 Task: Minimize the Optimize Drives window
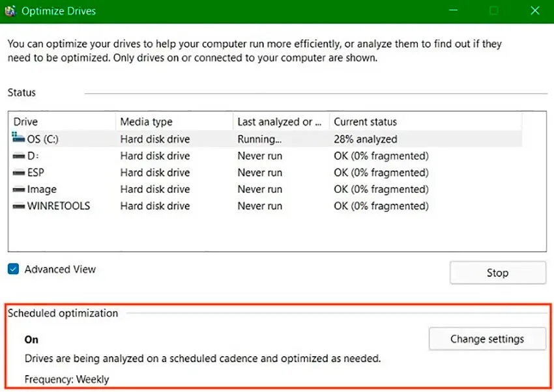(x=454, y=10)
